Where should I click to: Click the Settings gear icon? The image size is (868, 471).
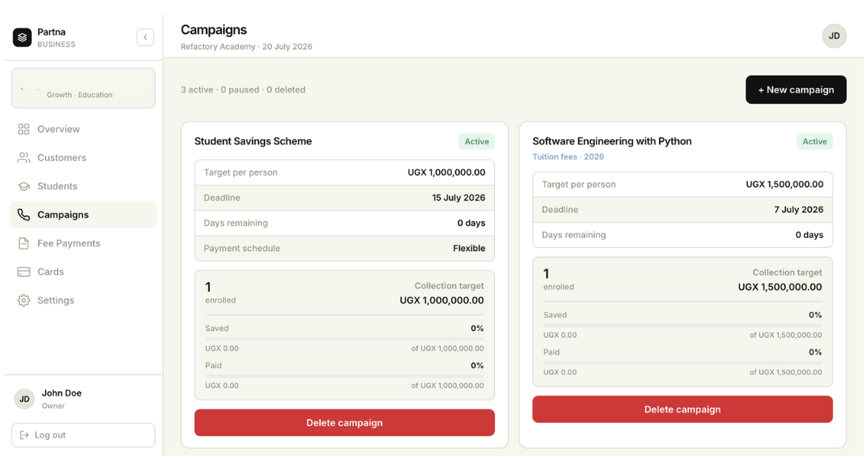tap(23, 301)
